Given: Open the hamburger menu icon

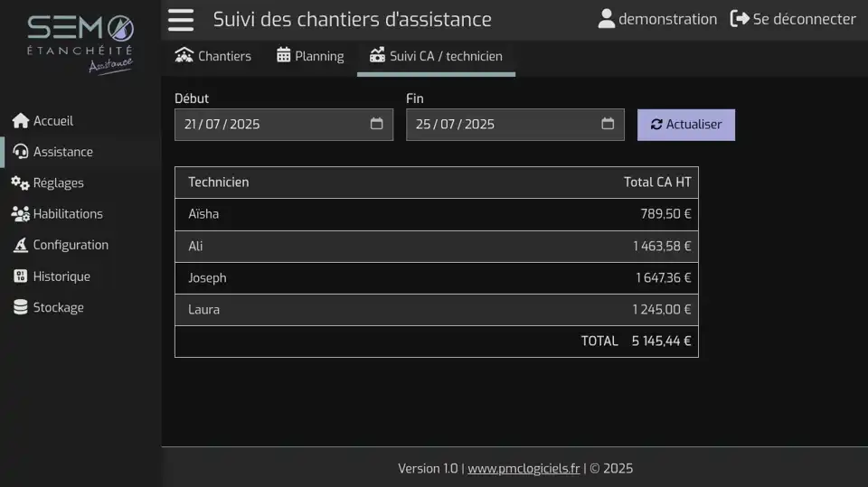Looking at the screenshot, I should click(181, 20).
